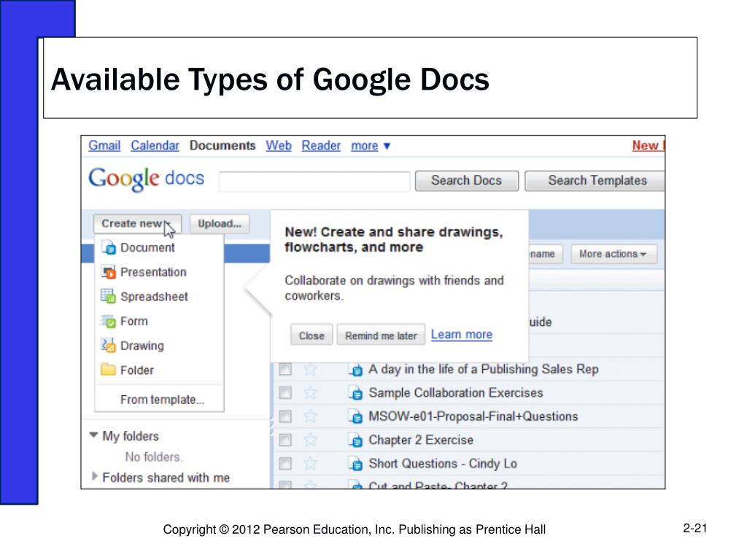Collapse the My folders tree
Viewport: 747px width, 560px height.
(x=93, y=435)
